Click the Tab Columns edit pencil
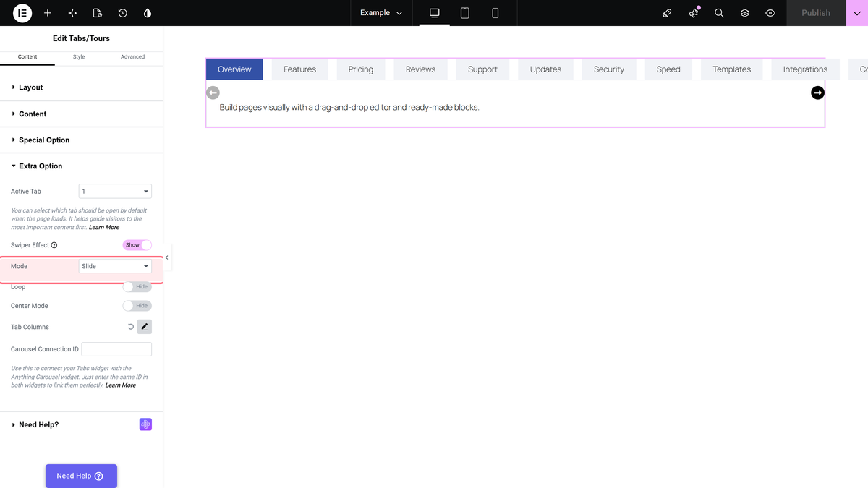This screenshot has width=868, height=488. point(145,327)
